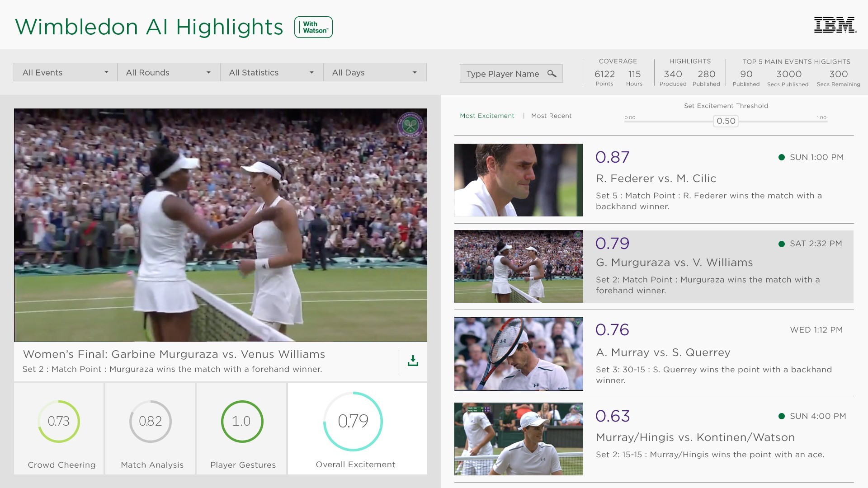Click the Crowd Cheering score ring

click(x=59, y=421)
